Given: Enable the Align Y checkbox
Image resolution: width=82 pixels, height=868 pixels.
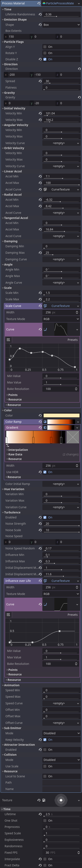Looking at the screenshot, I should tap(45, 47).
